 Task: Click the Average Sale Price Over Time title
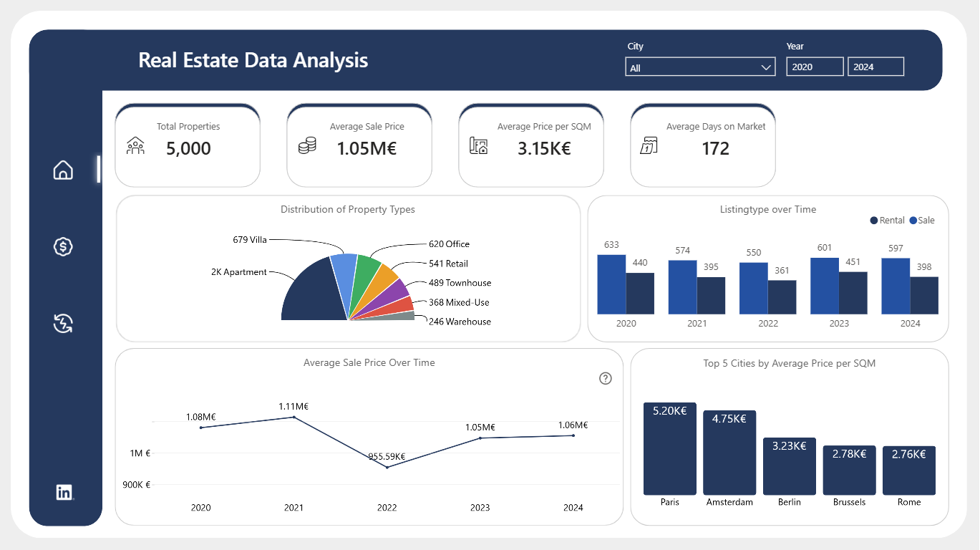pyautogui.click(x=369, y=363)
